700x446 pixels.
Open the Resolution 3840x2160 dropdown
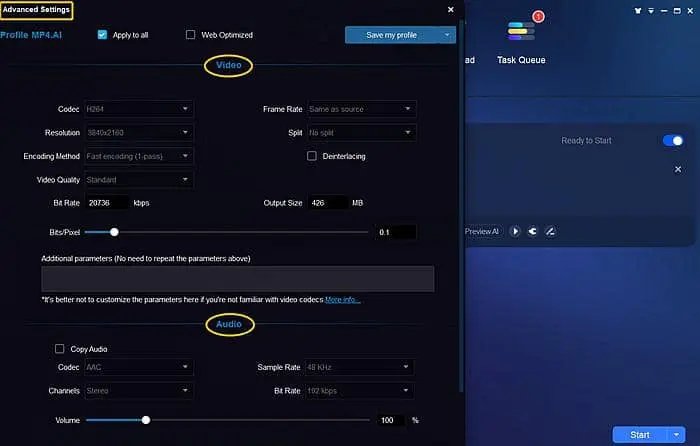point(138,132)
